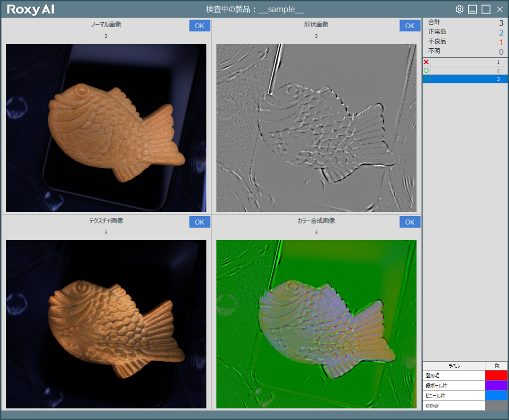
Task: Click the ラベル column header
Action: (x=454, y=366)
